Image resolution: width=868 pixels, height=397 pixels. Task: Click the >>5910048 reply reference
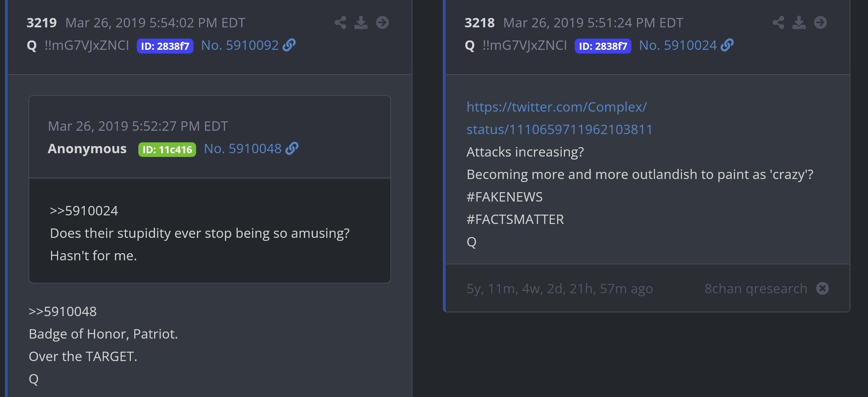(x=63, y=312)
